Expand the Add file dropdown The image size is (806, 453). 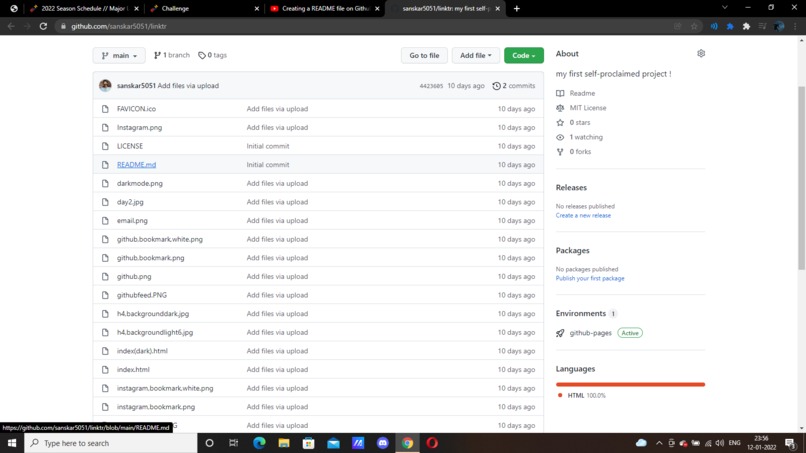[x=475, y=56]
